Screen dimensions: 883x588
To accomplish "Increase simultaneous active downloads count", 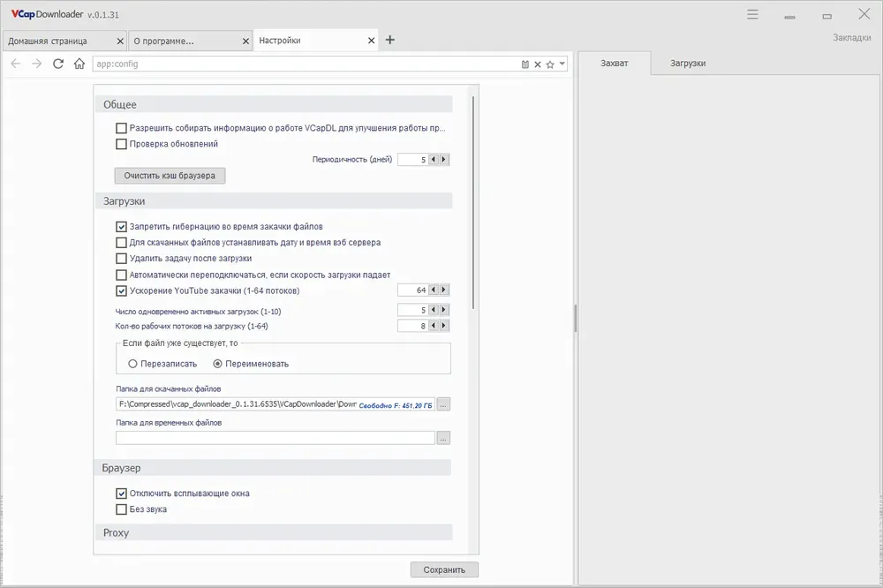I will point(444,310).
